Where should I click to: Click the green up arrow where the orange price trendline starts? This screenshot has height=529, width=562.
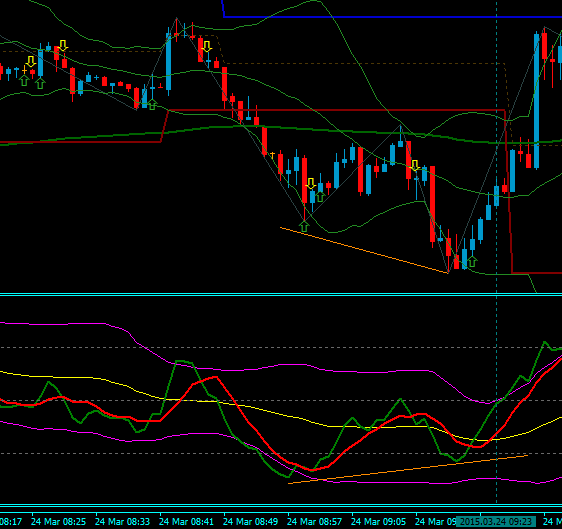pyautogui.click(x=304, y=226)
